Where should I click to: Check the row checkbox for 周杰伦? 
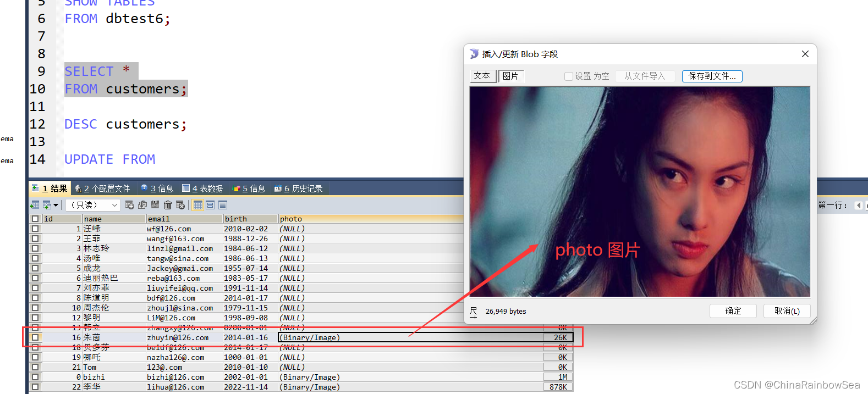35,308
